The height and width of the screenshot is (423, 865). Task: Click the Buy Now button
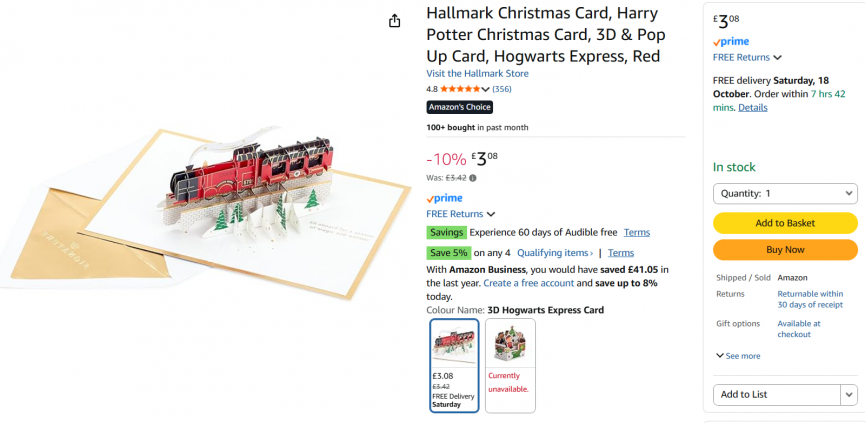click(x=785, y=249)
